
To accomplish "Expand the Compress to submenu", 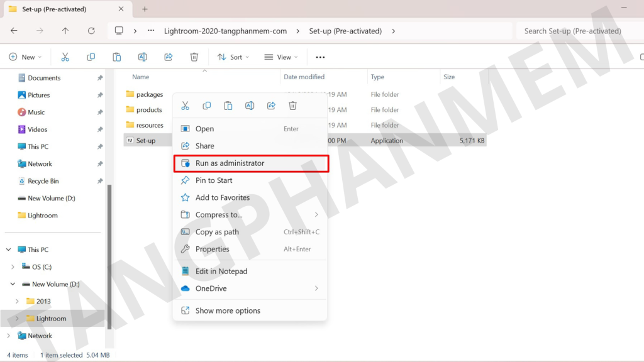I will [316, 215].
